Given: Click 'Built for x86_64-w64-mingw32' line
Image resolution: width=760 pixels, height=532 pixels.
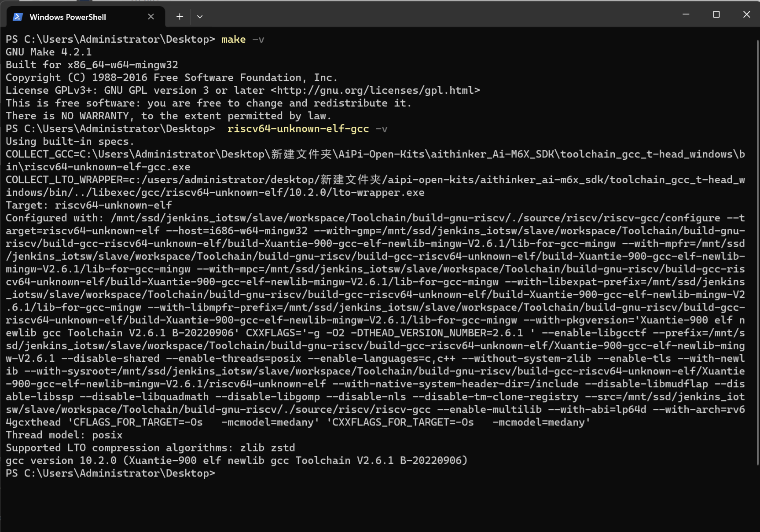Looking at the screenshot, I should click(92, 65).
